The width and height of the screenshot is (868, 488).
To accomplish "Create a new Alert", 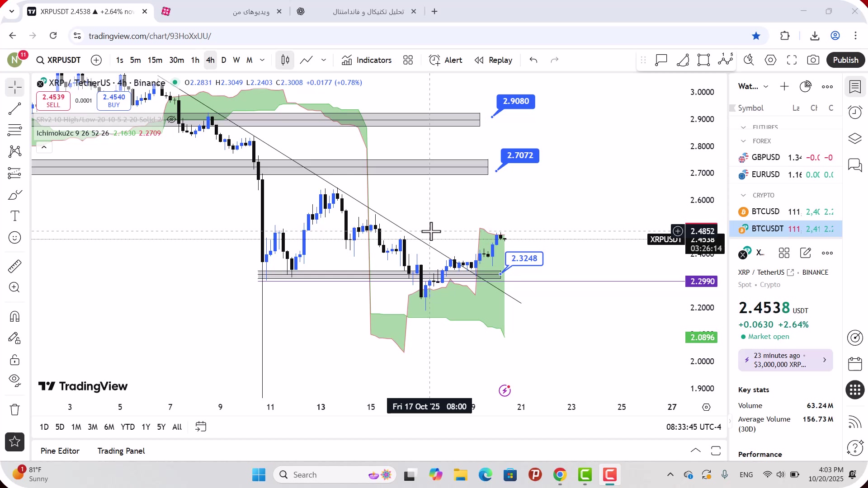I will click(x=445, y=60).
